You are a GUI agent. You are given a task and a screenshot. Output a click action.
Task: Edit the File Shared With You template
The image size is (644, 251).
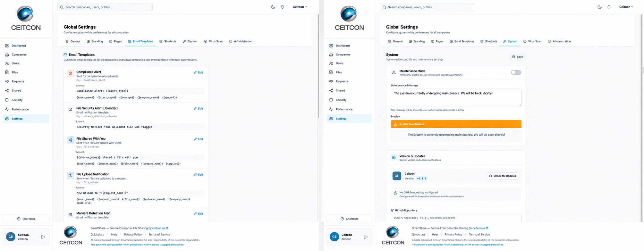pos(198,139)
